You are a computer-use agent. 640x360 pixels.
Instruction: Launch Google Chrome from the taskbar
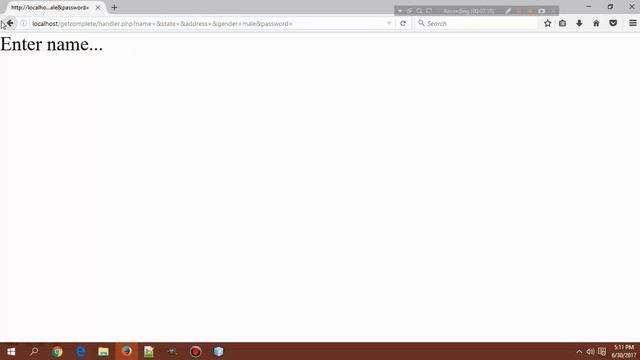(x=57, y=351)
